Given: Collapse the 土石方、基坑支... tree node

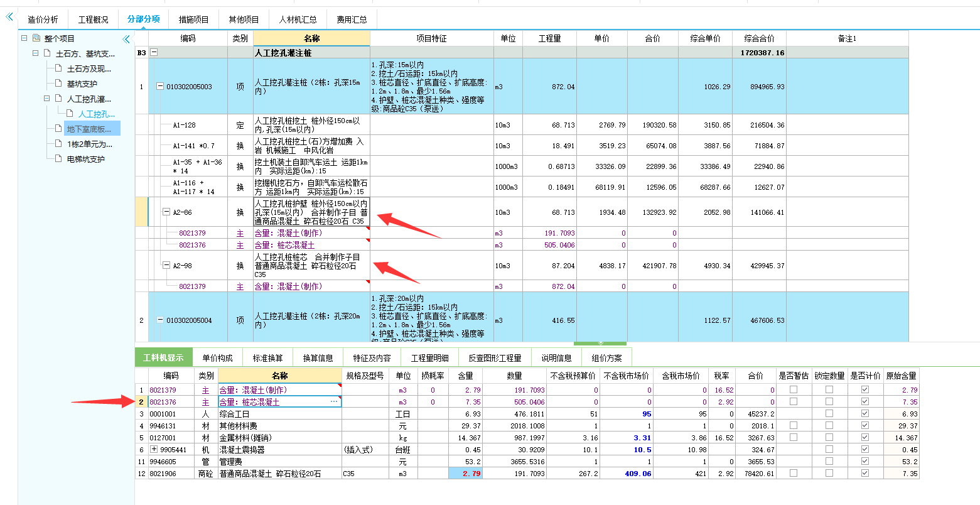Looking at the screenshot, I should (36, 53).
